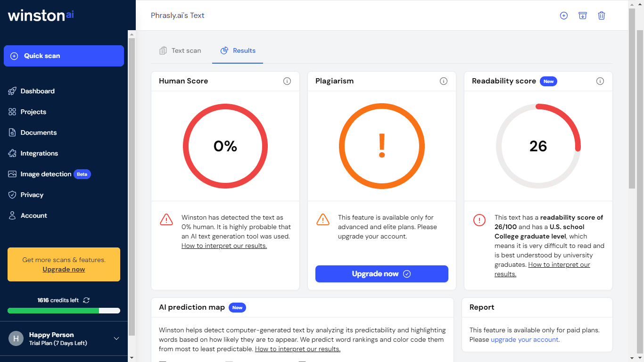Image resolution: width=644 pixels, height=362 pixels.
Task: Switch to the Text scan tab
Action: click(x=181, y=50)
